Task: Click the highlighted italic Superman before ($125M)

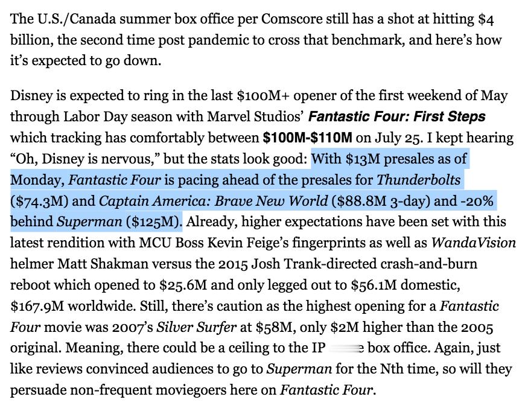Action: (x=89, y=221)
